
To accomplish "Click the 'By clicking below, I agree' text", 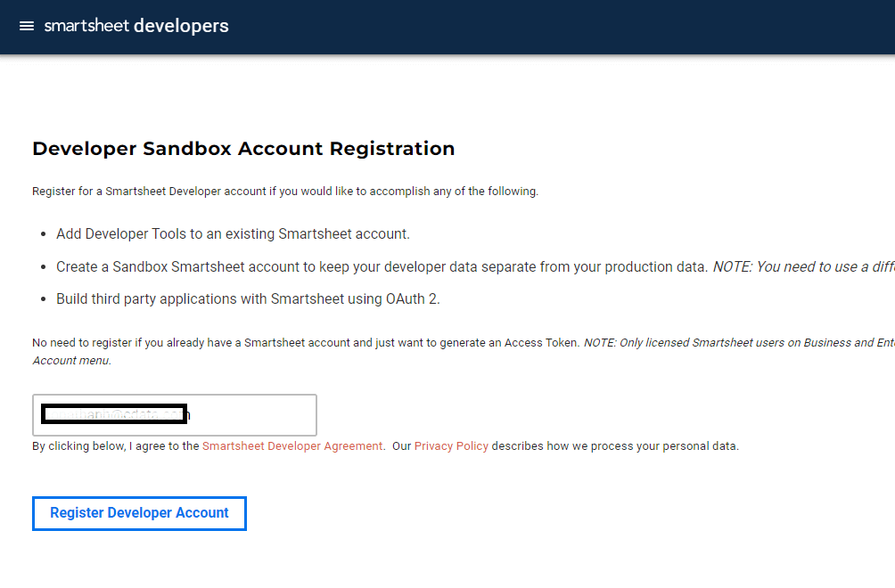I will pos(116,445).
